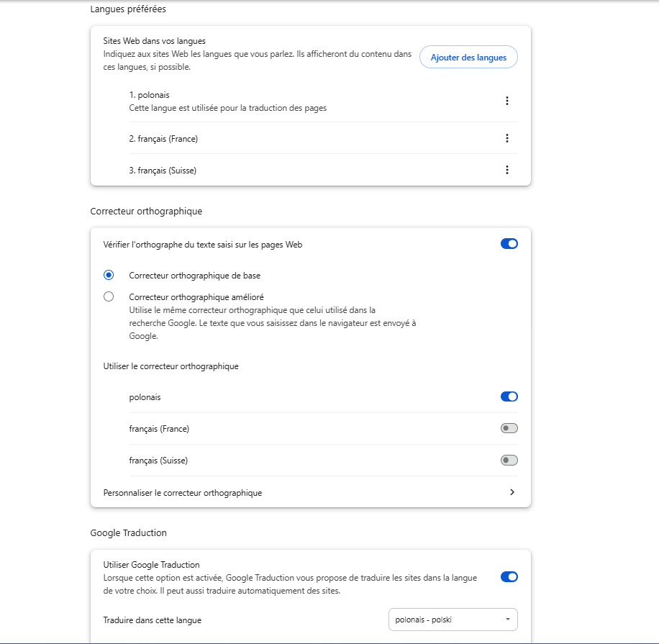Enable spell check for français (Suisse)
This screenshot has width=659, height=644.
coord(509,460)
